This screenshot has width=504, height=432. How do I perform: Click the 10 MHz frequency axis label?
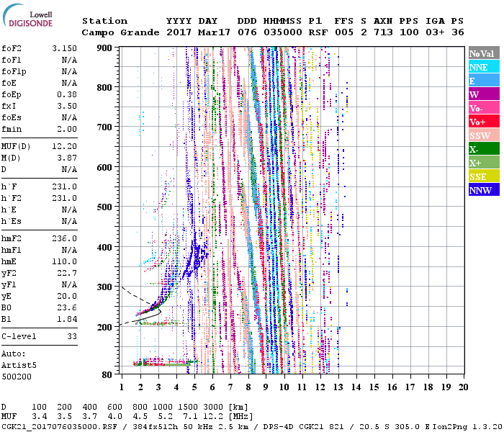coord(284,387)
